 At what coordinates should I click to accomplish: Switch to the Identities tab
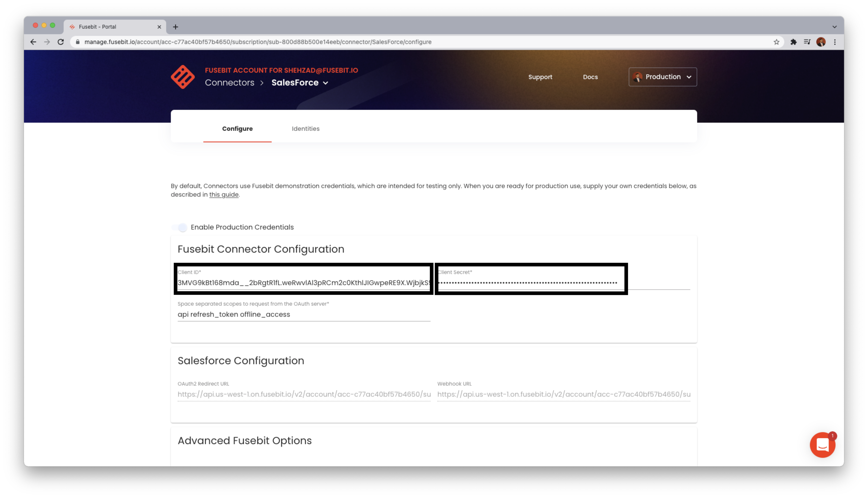coord(305,129)
